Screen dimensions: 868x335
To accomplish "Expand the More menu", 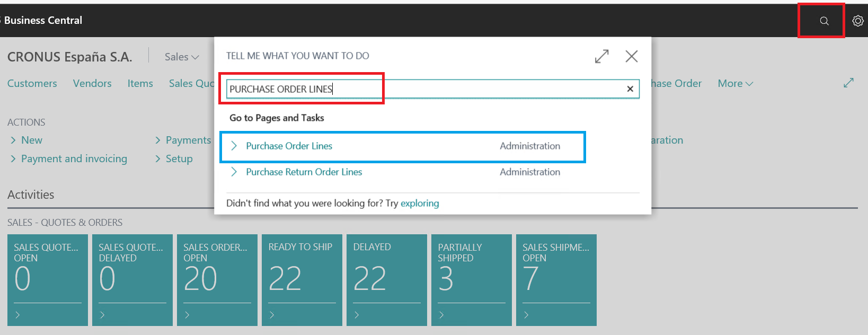I will (736, 83).
